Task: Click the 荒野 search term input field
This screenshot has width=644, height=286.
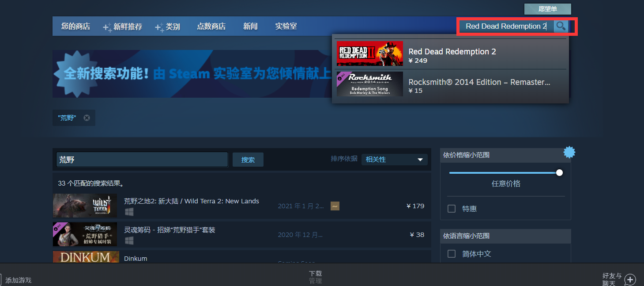Action: [x=142, y=160]
